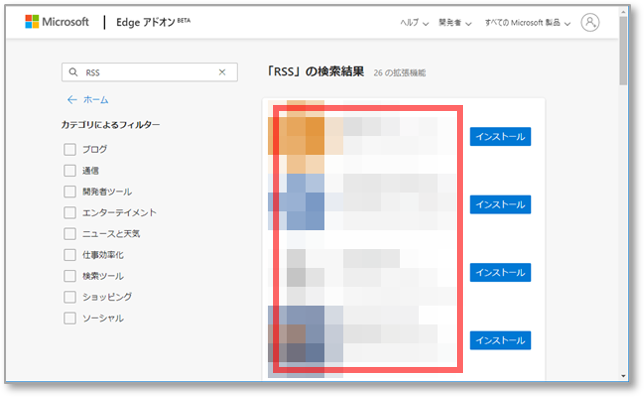Check the 開発者ツール category filter

70,192
